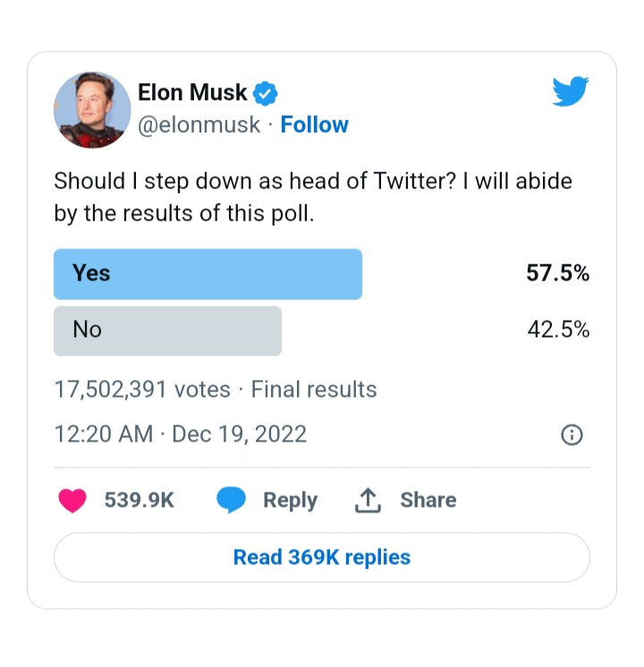
Task: Click the 539.9K likes count
Action: point(140,500)
